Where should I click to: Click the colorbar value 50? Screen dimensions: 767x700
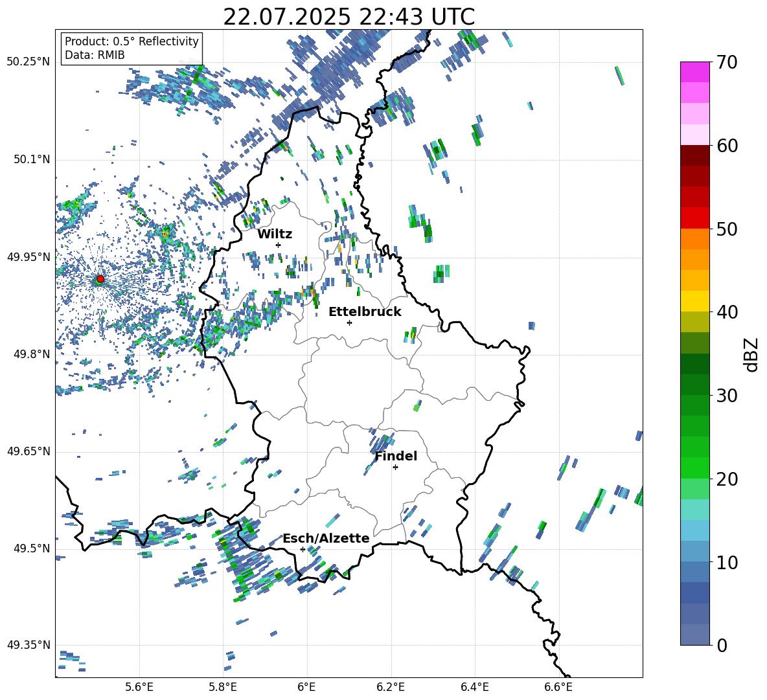(x=727, y=229)
